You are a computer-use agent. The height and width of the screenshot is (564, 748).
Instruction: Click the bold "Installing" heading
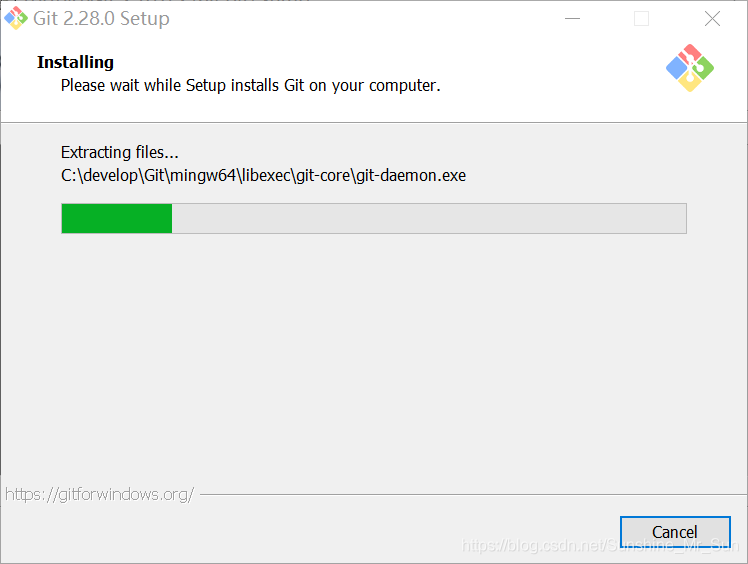75,62
